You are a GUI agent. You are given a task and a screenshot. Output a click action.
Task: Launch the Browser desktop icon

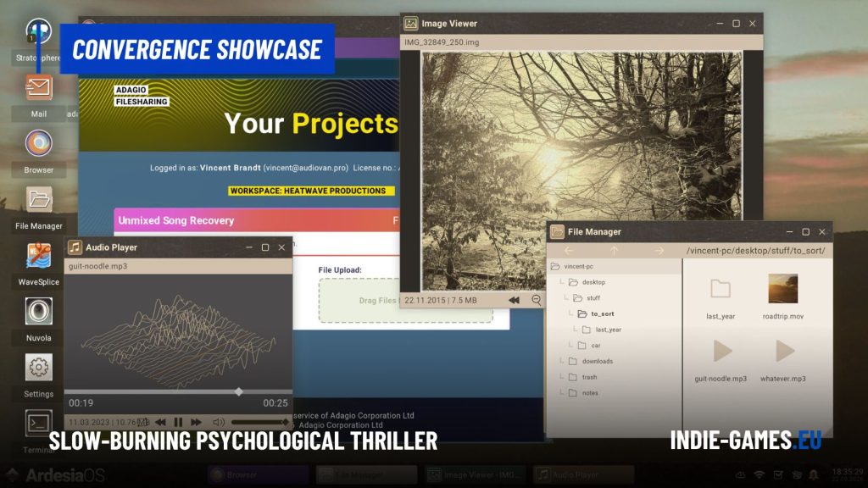tap(39, 143)
